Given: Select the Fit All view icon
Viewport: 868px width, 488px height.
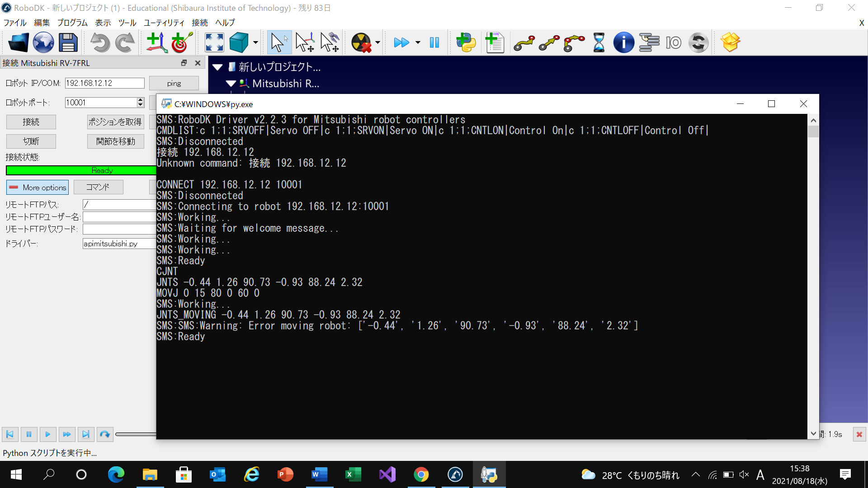Looking at the screenshot, I should (214, 43).
